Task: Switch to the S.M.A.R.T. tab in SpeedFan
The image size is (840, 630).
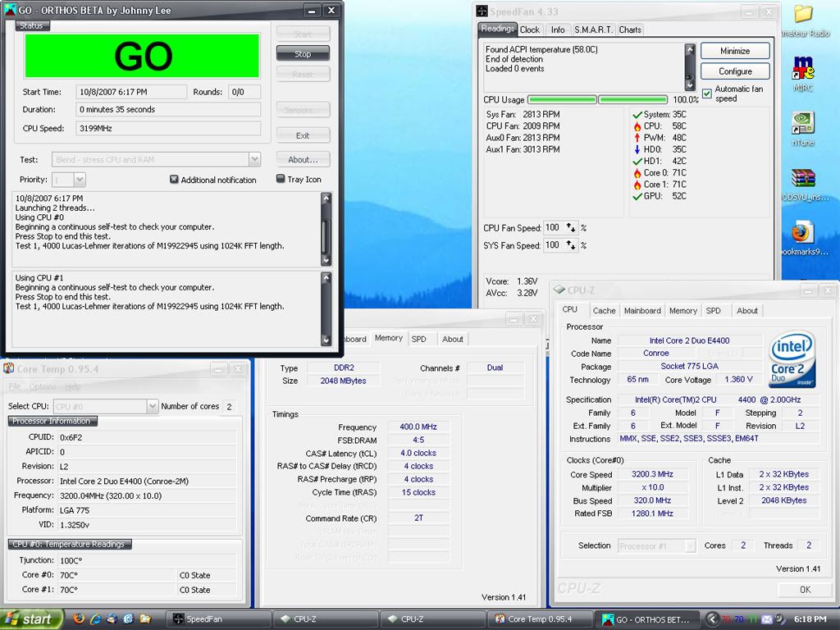Action: 593,30
